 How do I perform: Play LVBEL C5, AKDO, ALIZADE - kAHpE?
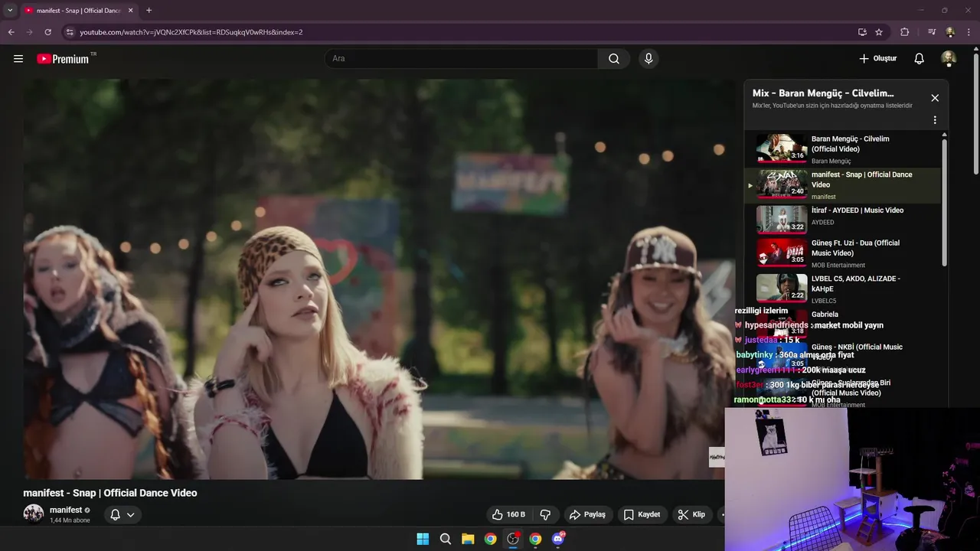tap(842, 289)
